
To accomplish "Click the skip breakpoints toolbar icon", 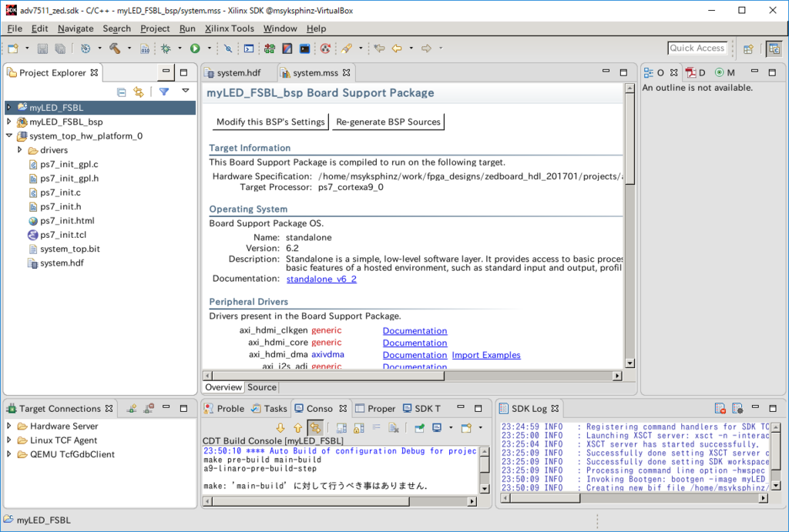I will [x=228, y=49].
